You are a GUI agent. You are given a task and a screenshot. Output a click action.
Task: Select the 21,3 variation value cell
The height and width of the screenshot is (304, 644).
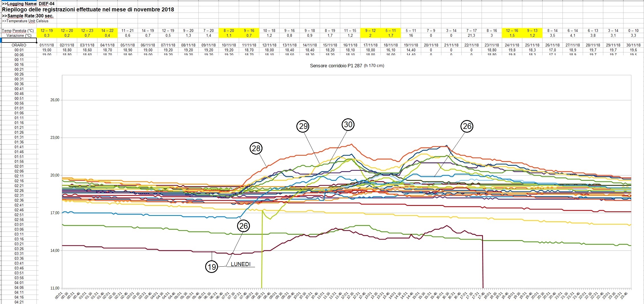pos(471,35)
